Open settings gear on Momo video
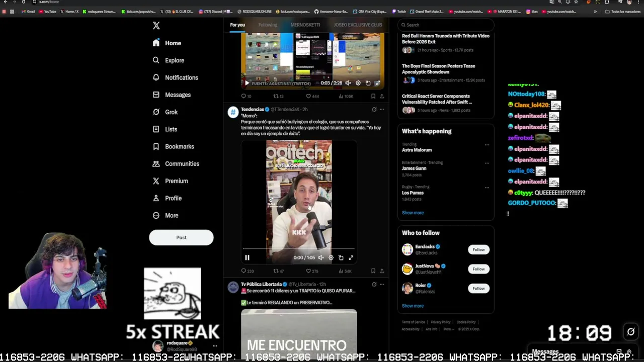The height and width of the screenshot is (362, 644). pos(331,257)
